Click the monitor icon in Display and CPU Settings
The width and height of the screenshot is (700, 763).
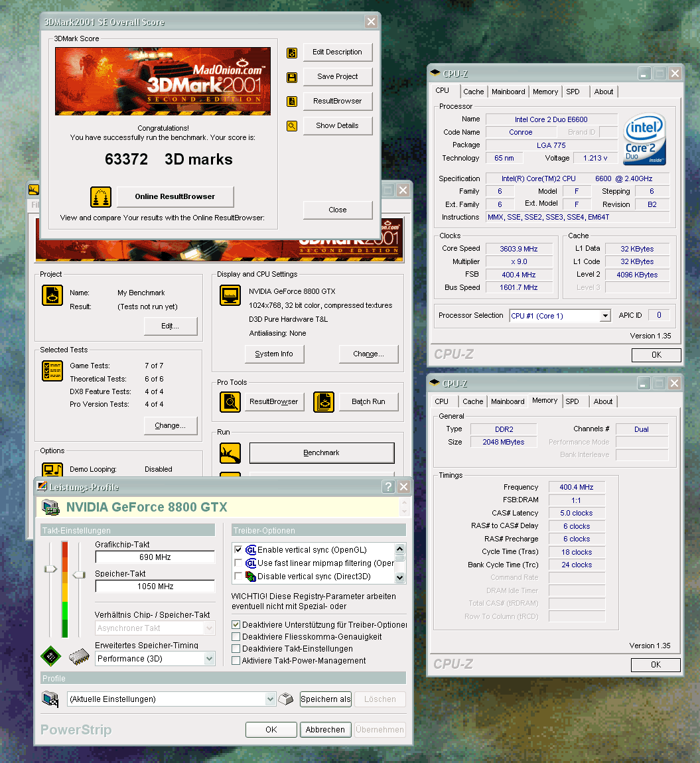pyautogui.click(x=230, y=295)
